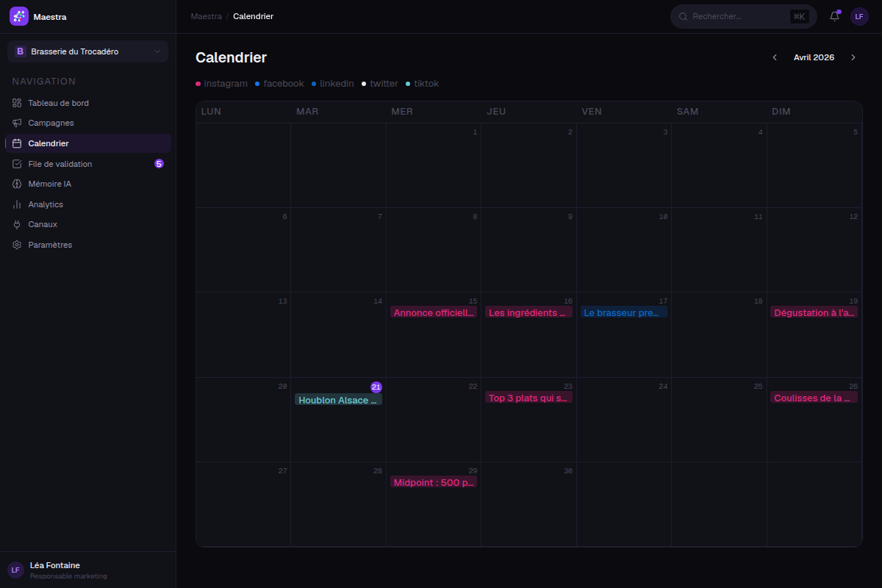Open File de validation page
The height and width of the screenshot is (588, 882).
[x=87, y=164]
